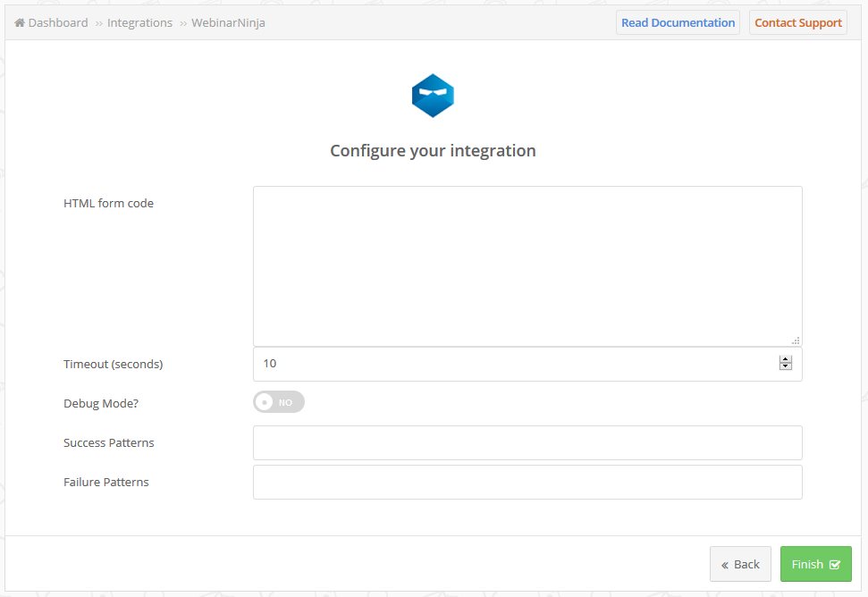
Task: Select the WebinarNinja breadcrumb item
Action: coord(228,22)
